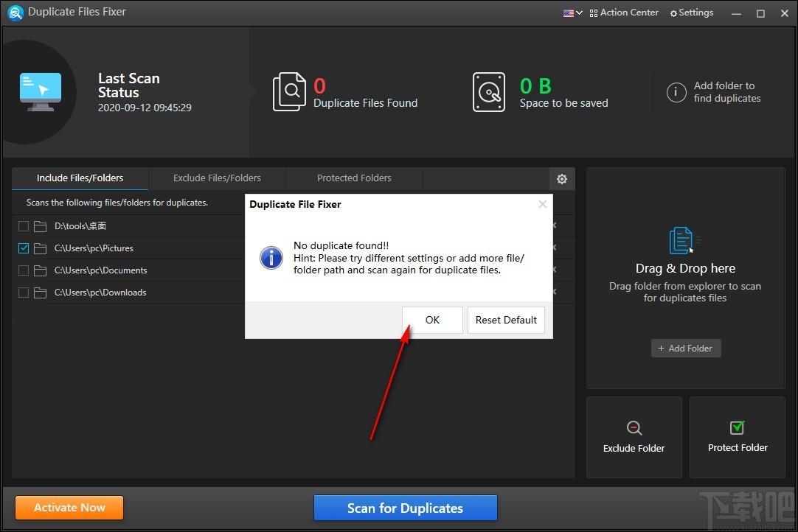Click the Last Scan Status monitor icon

(41, 92)
